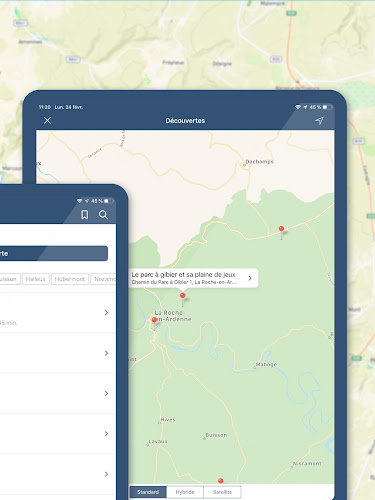The image size is (375, 500).
Task: Filter by Hubermont tag
Action: tap(70, 279)
